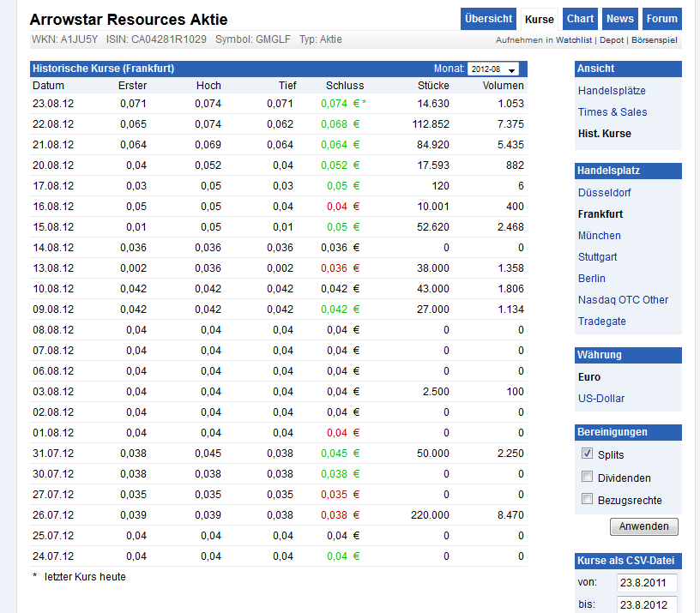Open the News tab

tap(619, 18)
